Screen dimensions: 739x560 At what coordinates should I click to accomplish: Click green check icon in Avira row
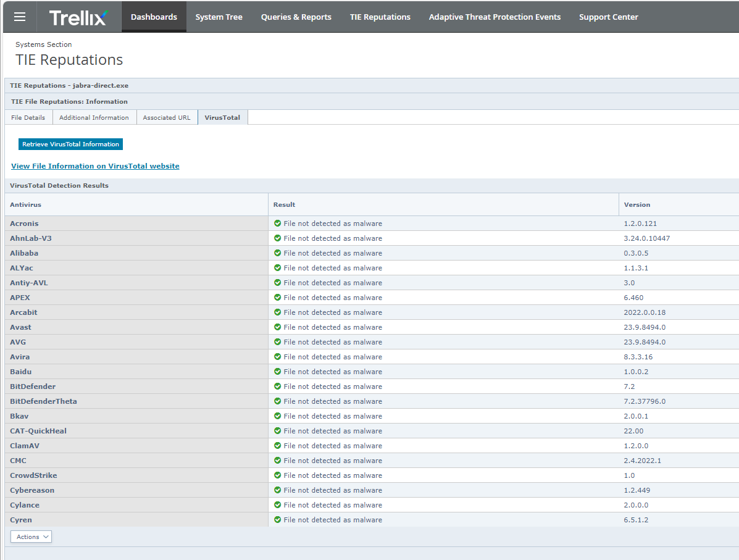click(278, 357)
